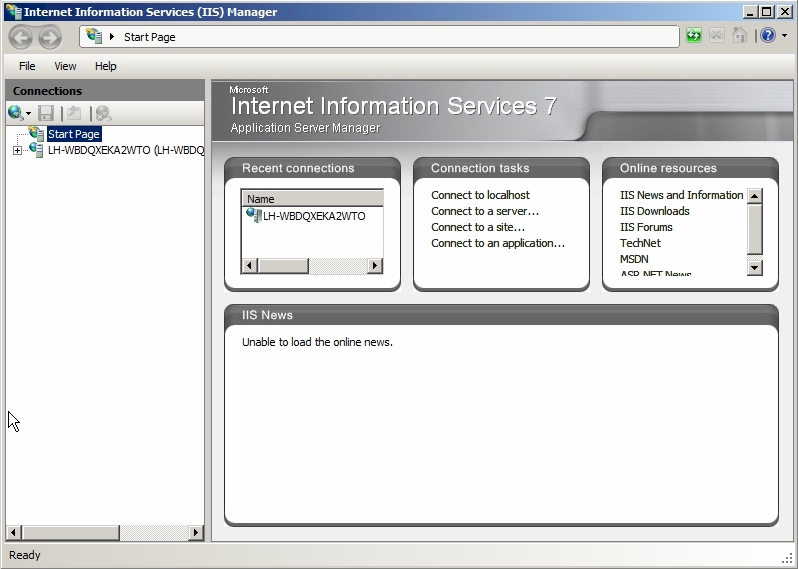Click the Forward navigation arrow button
798x569 pixels.
50,37
